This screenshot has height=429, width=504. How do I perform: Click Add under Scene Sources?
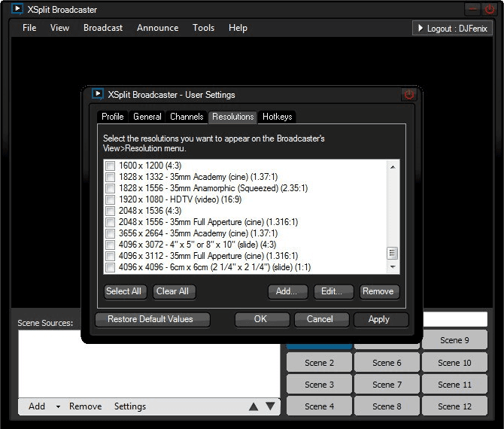37,406
